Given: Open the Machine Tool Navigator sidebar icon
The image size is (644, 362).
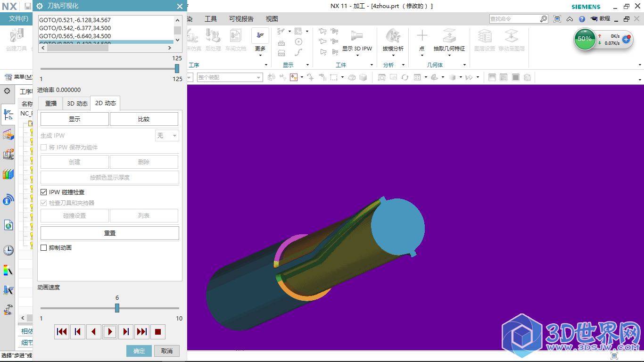Looking at the screenshot, I should (x=8, y=154).
